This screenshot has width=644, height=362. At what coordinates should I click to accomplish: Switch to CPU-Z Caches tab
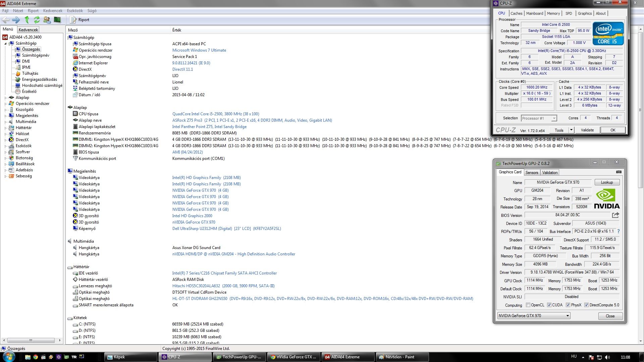517,13
